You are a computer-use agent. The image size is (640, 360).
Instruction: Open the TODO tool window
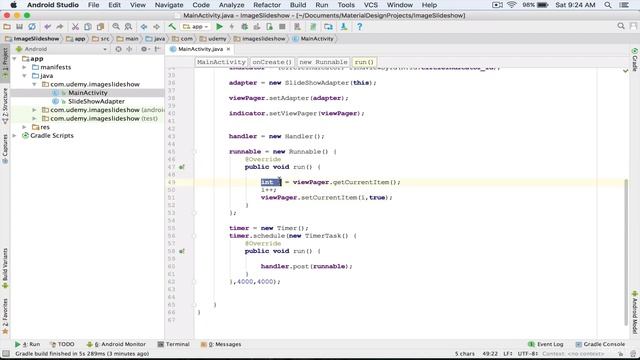pyautogui.click(x=62, y=344)
